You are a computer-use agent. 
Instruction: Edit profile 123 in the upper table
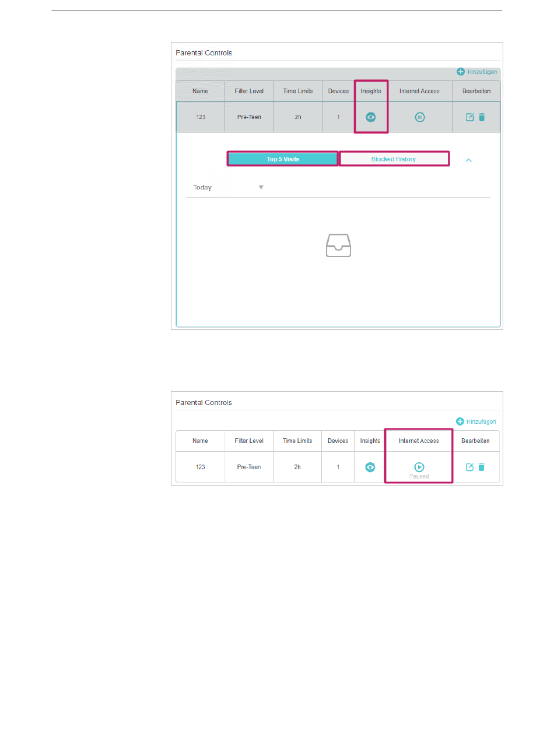(x=470, y=117)
